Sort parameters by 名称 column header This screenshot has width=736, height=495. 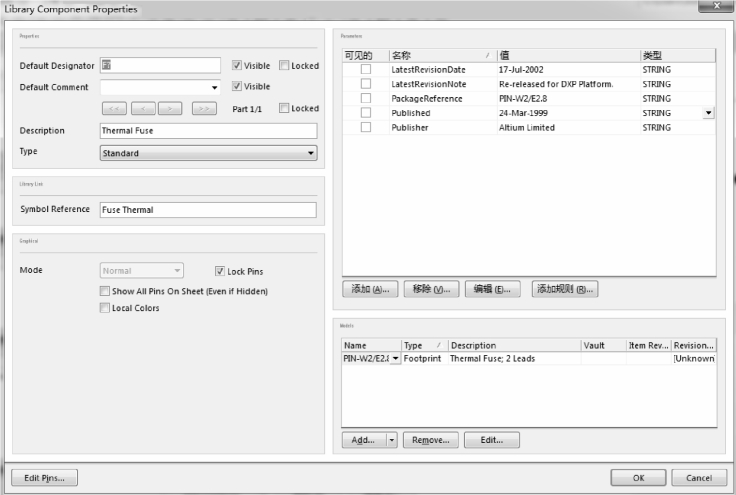[x=443, y=56]
